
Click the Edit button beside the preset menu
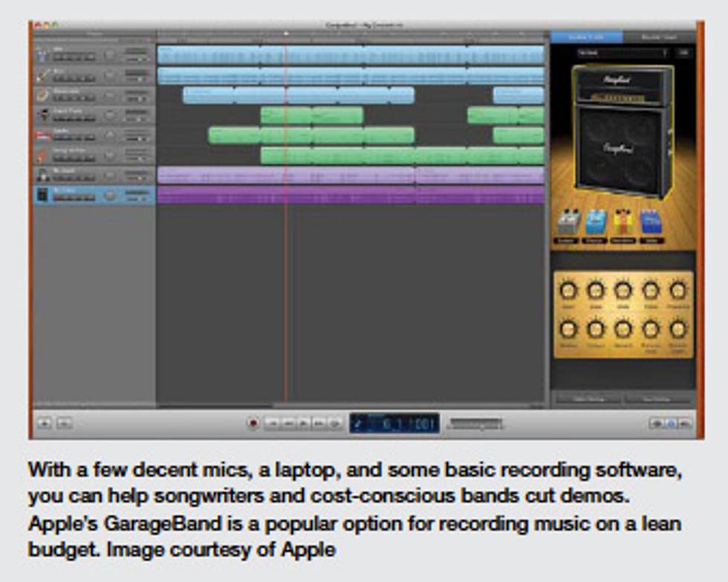coord(684,53)
